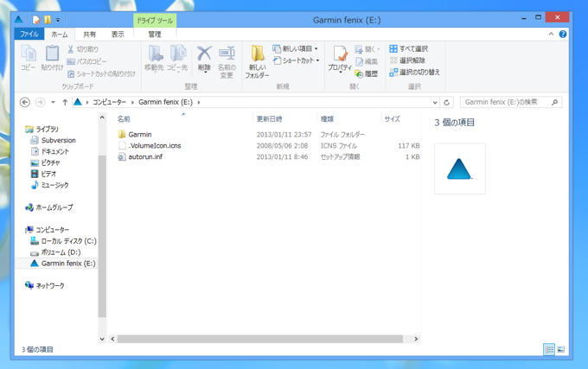588x369 pixels.
Task: Select ライブラリ in navigation pane
Action: [x=42, y=130]
